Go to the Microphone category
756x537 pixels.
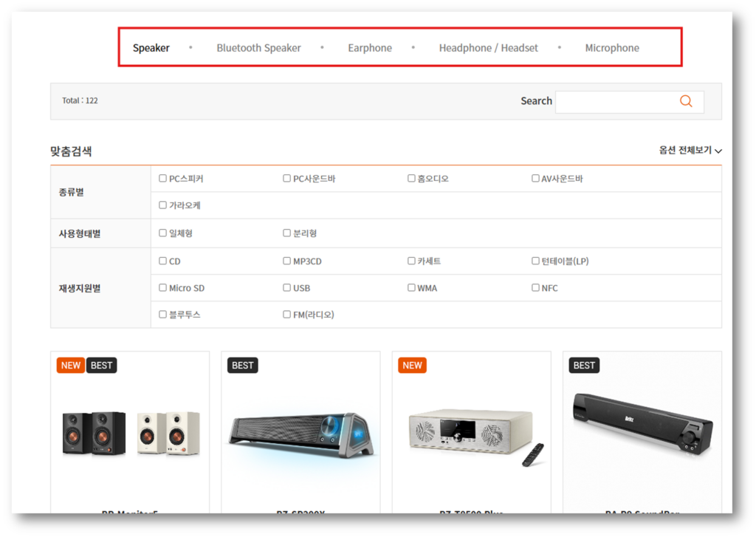pos(612,48)
